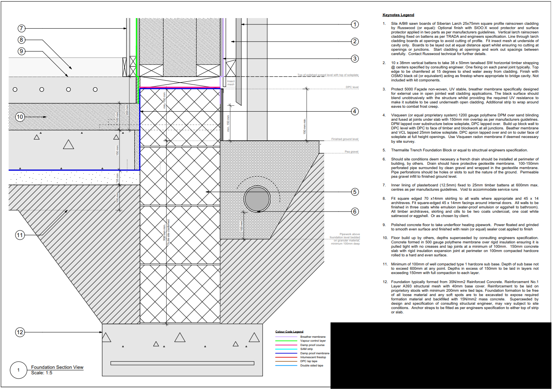Select the DPC level annotation

[352, 87]
